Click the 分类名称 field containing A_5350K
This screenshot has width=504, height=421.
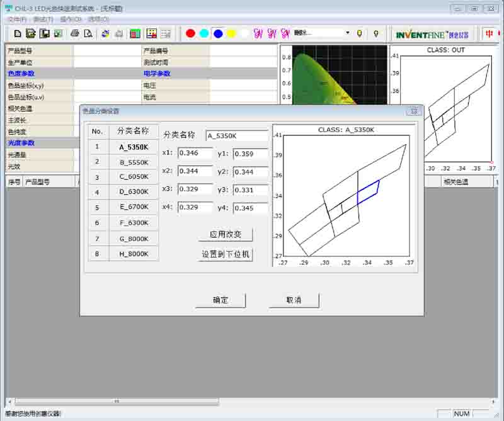coord(237,135)
